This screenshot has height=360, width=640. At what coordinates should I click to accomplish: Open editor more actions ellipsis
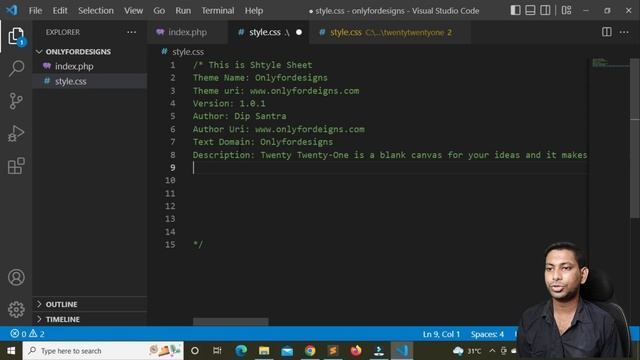(x=624, y=32)
